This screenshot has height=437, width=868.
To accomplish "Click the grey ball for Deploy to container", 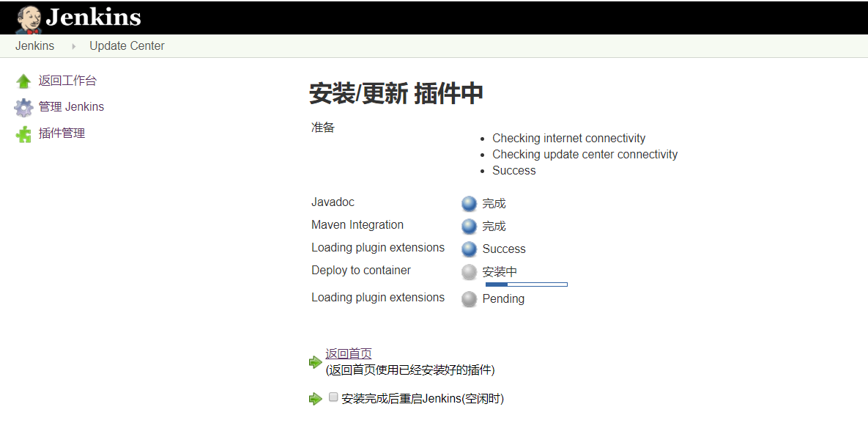I will pyautogui.click(x=469, y=272).
